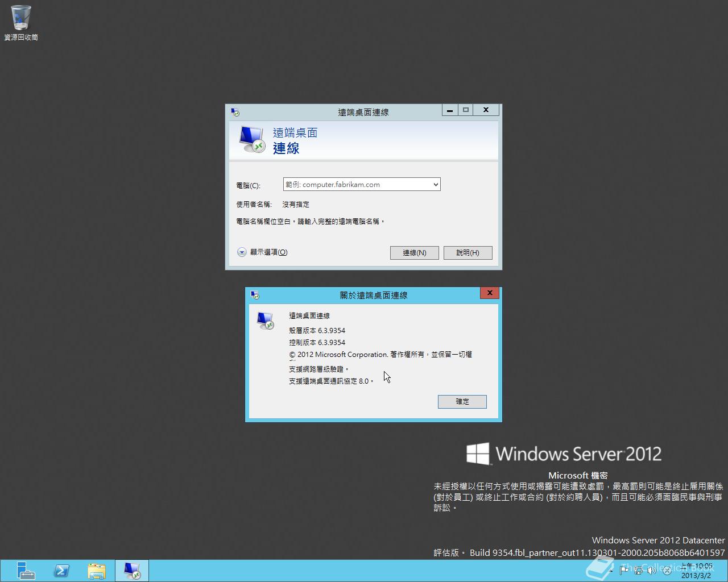Open the volume speaker tray icon

tap(652, 570)
